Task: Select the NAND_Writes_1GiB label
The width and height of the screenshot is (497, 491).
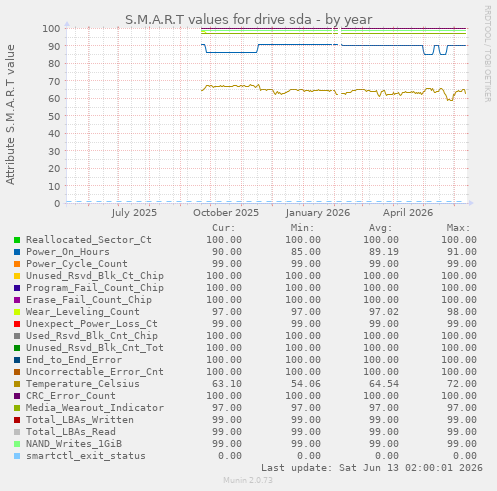Action: point(74,444)
